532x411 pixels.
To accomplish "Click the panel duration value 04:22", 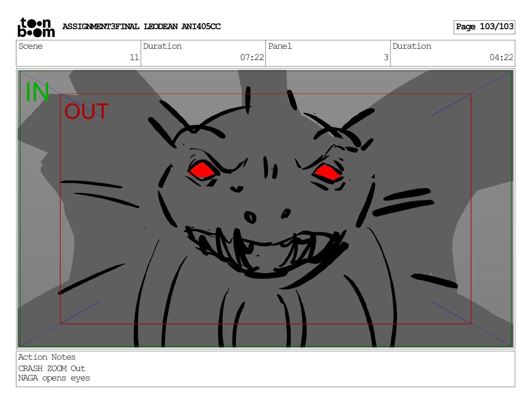I will click(x=501, y=57).
